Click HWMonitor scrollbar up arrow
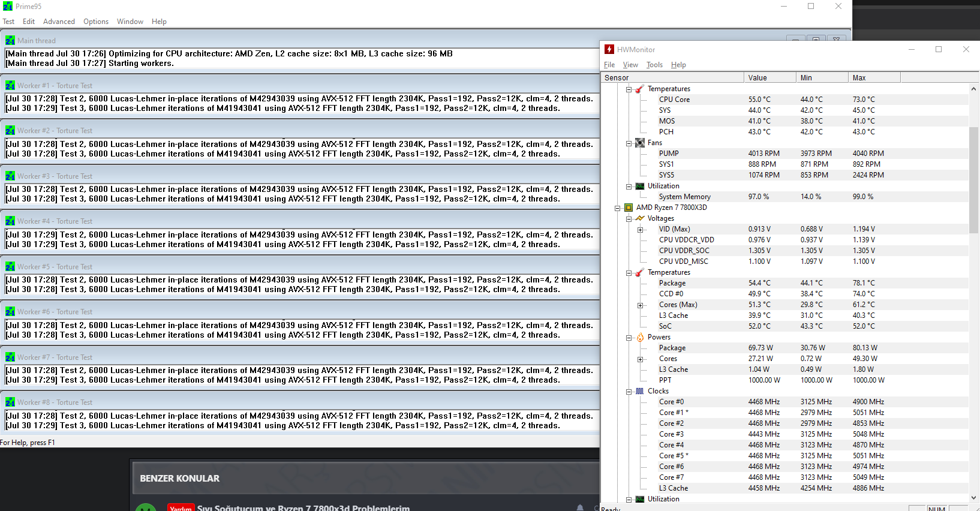The height and width of the screenshot is (511, 980). pos(973,89)
